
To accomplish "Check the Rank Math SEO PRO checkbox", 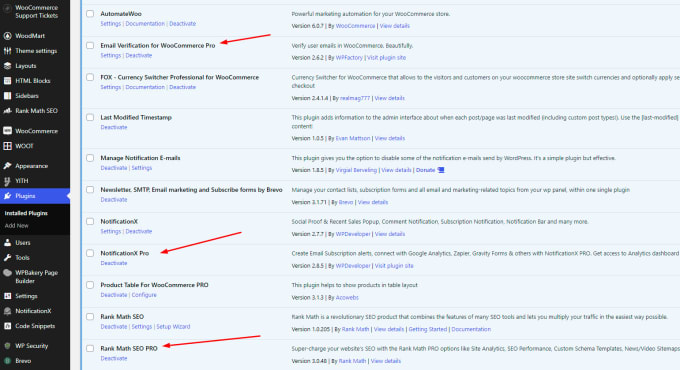I will [x=90, y=348].
